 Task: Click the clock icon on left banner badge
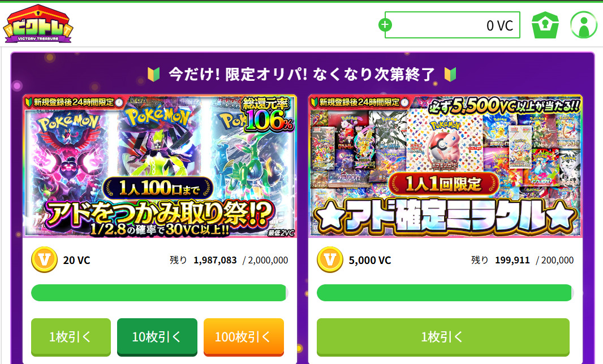[x=119, y=102]
